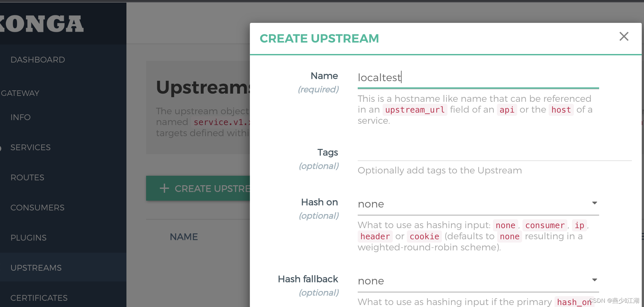Image resolution: width=644 pixels, height=307 pixels.
Task: Click the Tags field label
Action: tap(328, 153)
